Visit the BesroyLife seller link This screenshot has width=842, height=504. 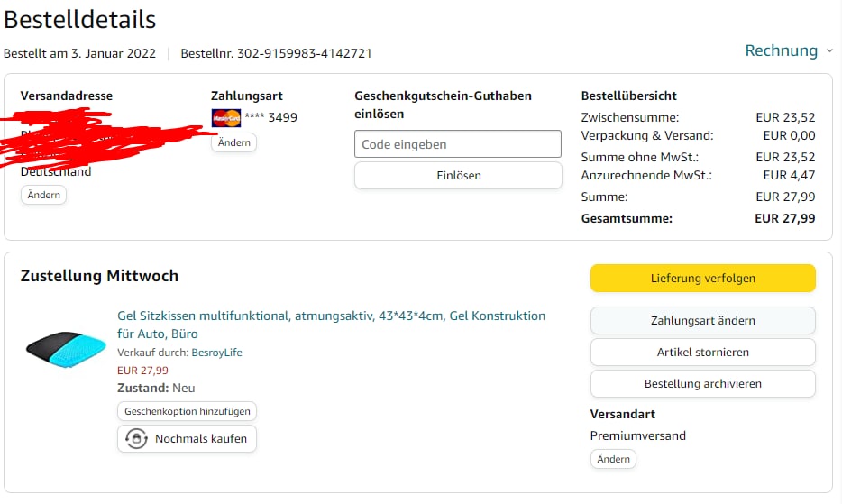click(x=216, y=353)
